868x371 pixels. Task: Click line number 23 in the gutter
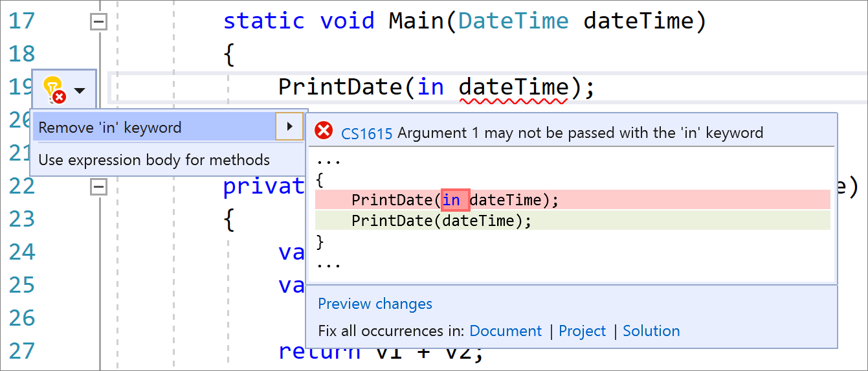click(21, 219)
